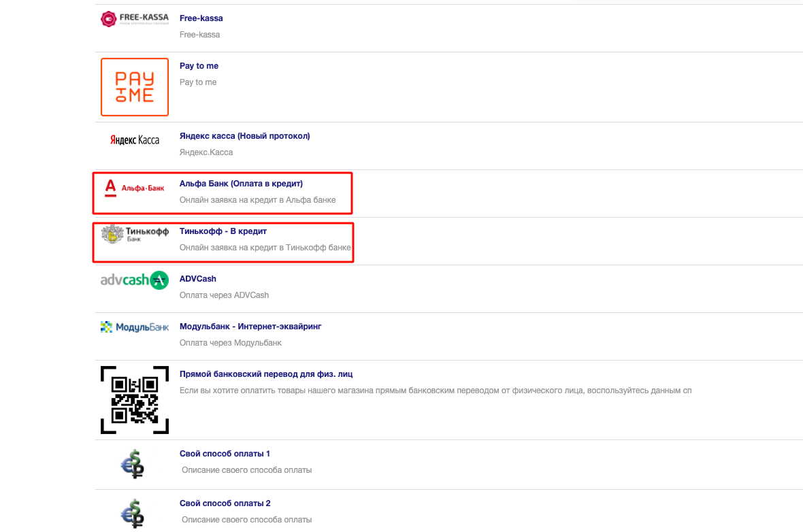
Task: Click the МодульБанк logo
Action: point(134,327)
